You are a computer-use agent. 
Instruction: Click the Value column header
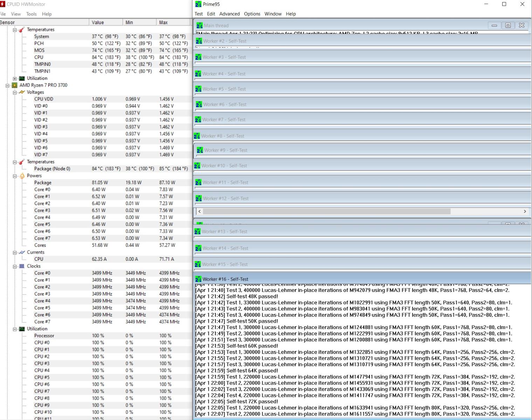pyautogui.click(x=106, y=22)
